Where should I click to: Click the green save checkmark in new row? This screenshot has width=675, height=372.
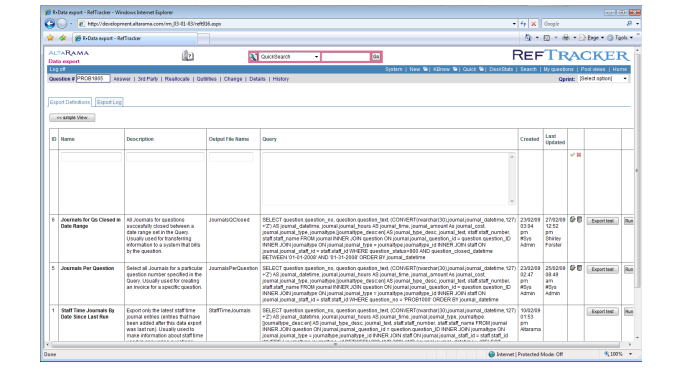pyautogui.click(x=572, y=155)
